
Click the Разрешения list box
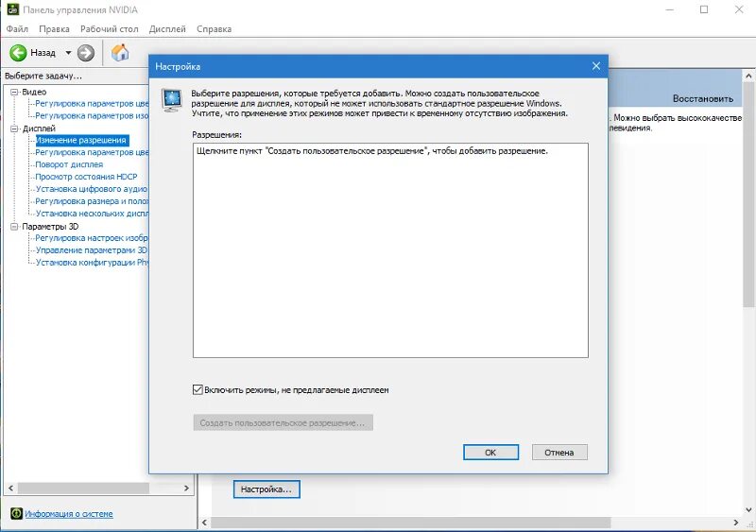click(x=390, y=250)
